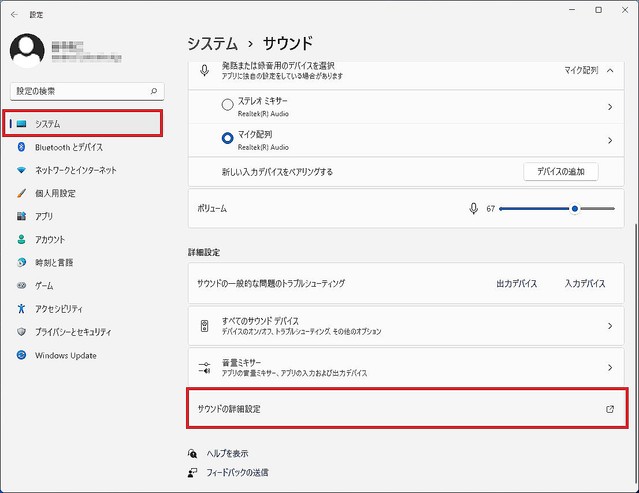Screen dimensions: 639x493
Task: Collapse the input device section chevron
Action: tap(609, 71)
